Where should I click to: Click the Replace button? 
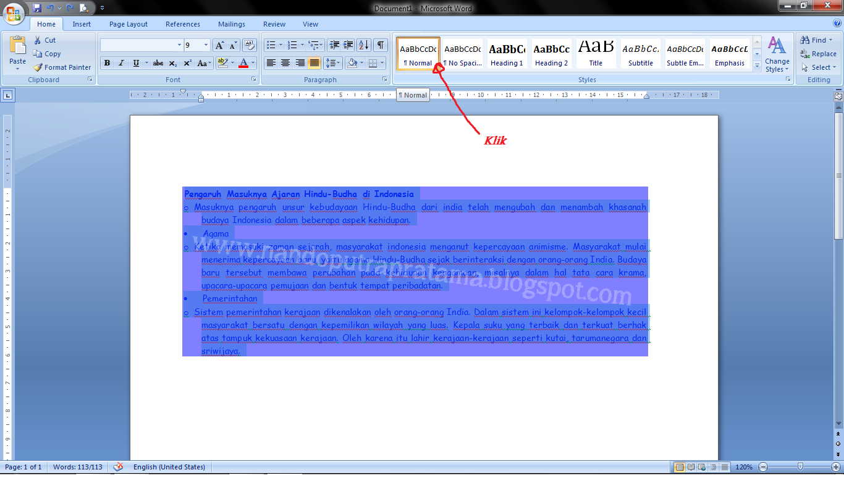point(819,54)
